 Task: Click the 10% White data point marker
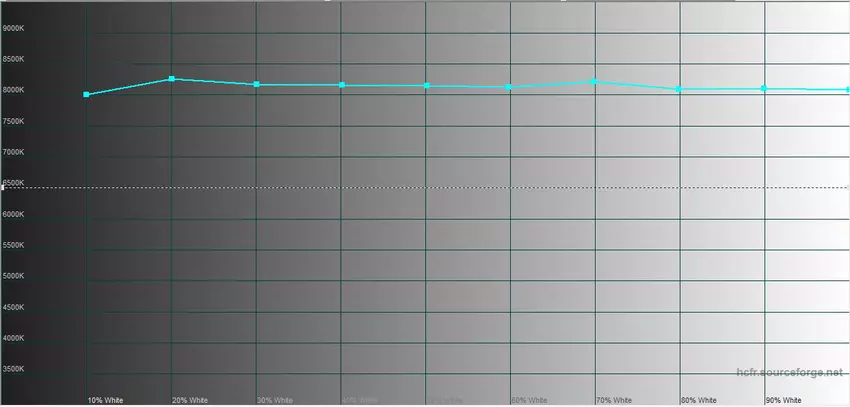87,95
